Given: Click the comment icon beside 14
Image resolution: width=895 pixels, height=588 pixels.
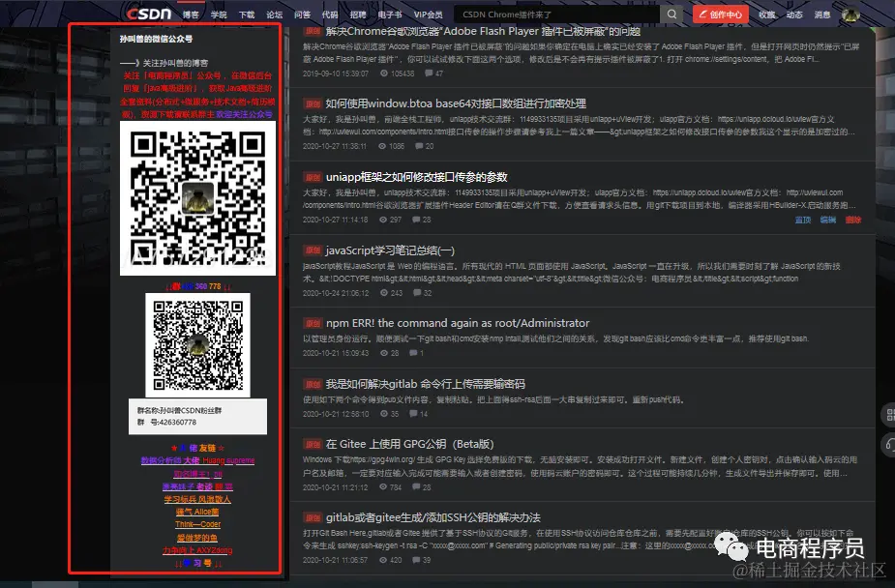Looking at the screenshot, I should coord(413,414).
